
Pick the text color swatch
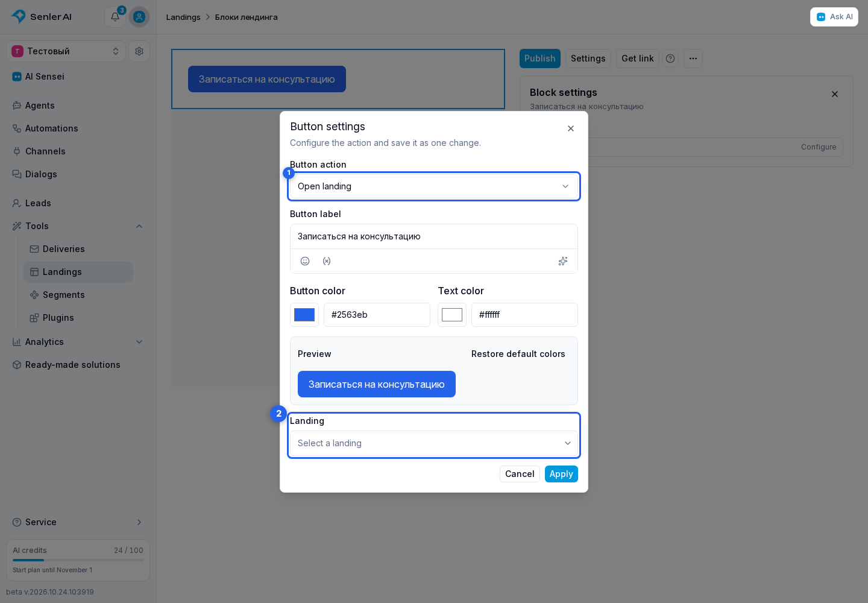(452, 315)
